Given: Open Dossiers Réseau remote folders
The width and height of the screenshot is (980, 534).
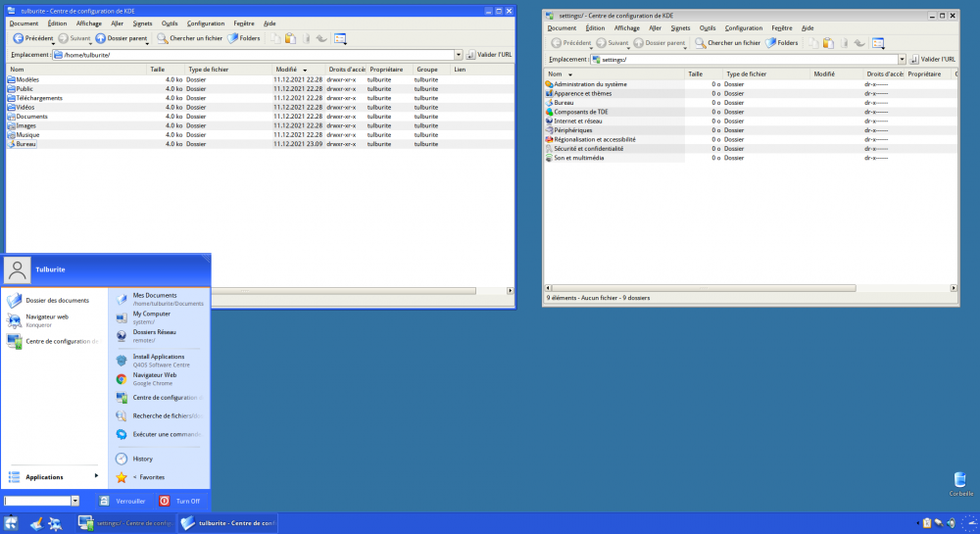Looking at the screenshot, I should click(160, 336).
